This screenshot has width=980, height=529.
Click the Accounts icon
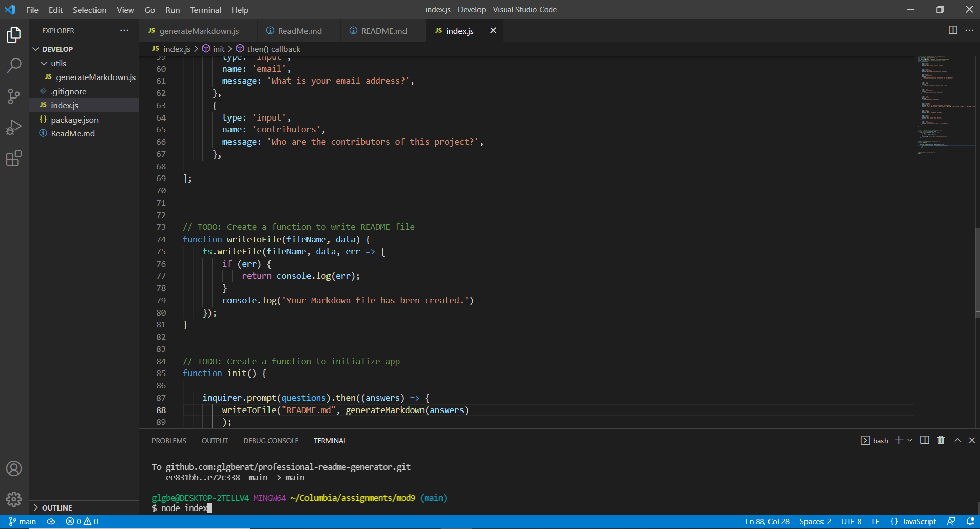tap(14, 468)
